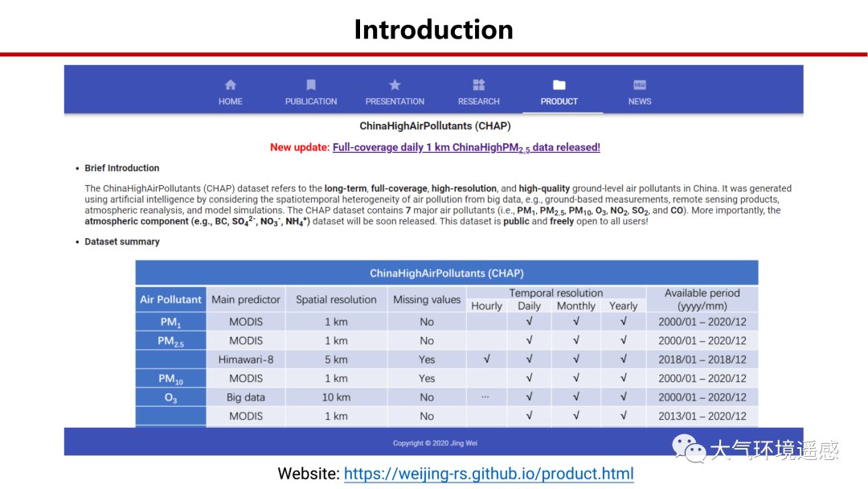
Task: Click the Available period column header
Action: 702,299
